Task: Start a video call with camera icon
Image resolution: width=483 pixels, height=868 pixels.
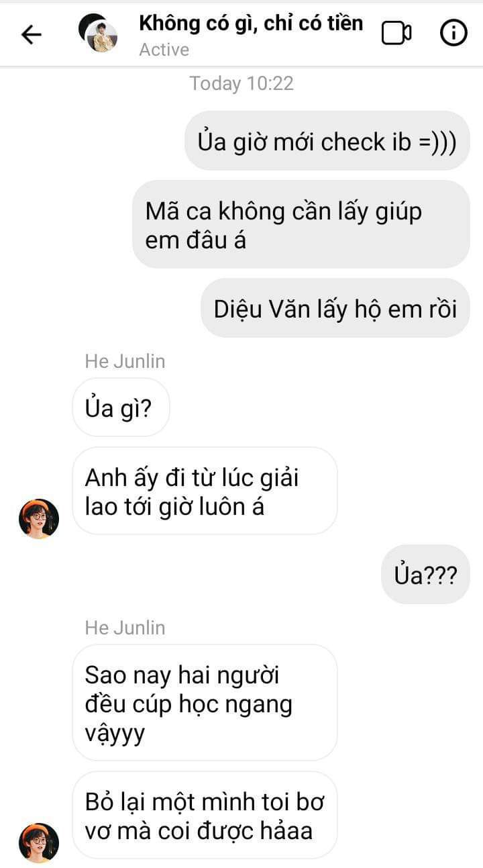Action: tap(396, 34)
